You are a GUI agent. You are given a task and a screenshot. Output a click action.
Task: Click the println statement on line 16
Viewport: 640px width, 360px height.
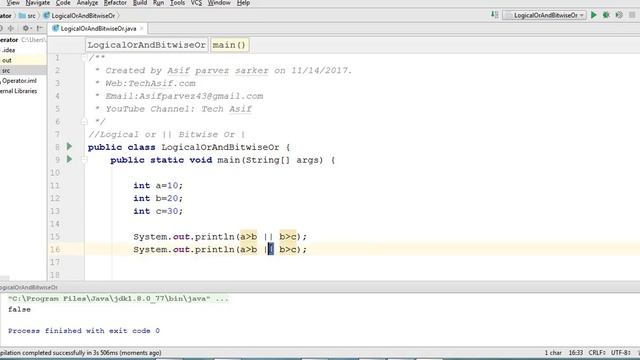click(220, 249)
